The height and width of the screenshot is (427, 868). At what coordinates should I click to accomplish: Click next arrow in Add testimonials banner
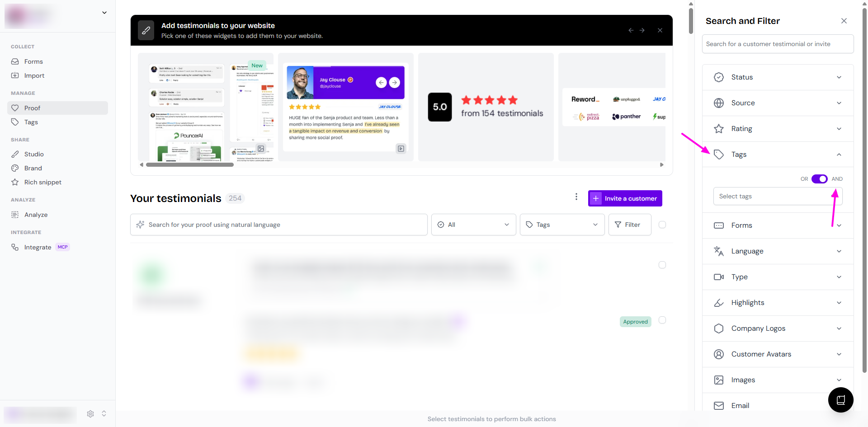[x=642, y=30]
